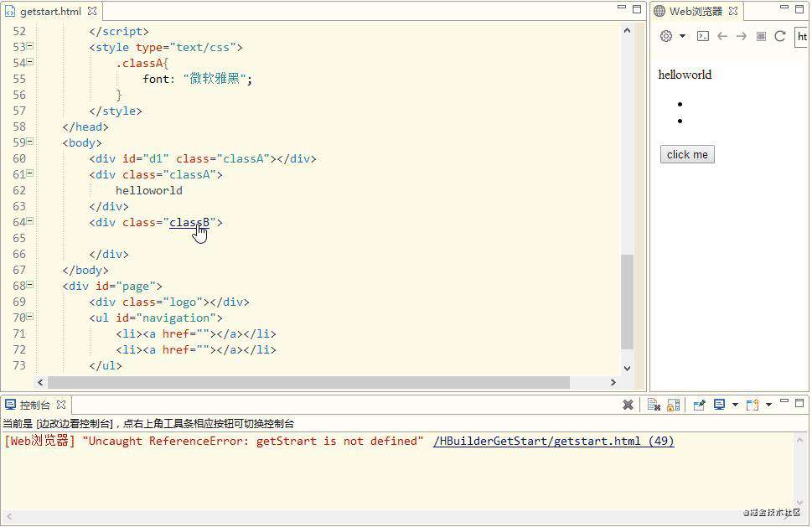Pin the console view icon

coord(699,405)
